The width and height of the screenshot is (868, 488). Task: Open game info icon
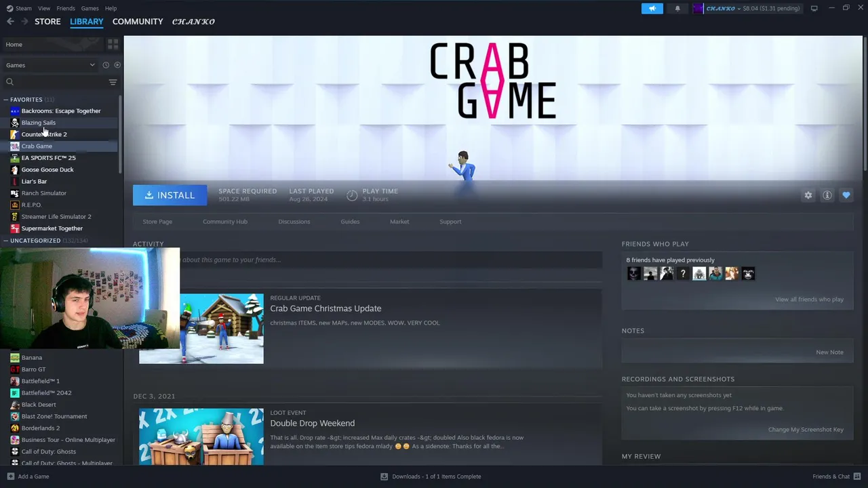tap(827, 195)
